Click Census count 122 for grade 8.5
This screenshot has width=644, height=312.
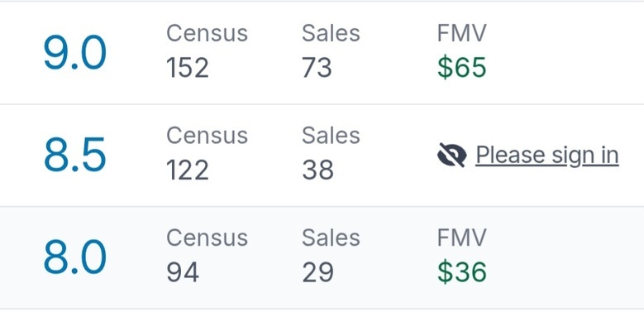(x=188, y=170)
